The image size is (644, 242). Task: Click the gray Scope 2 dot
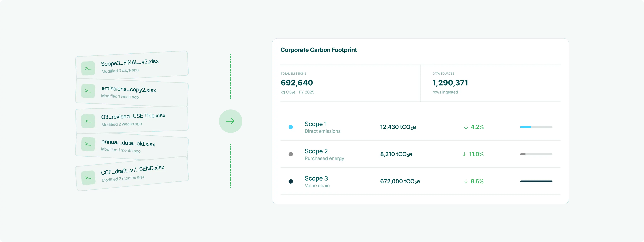(x=291, y=154)
